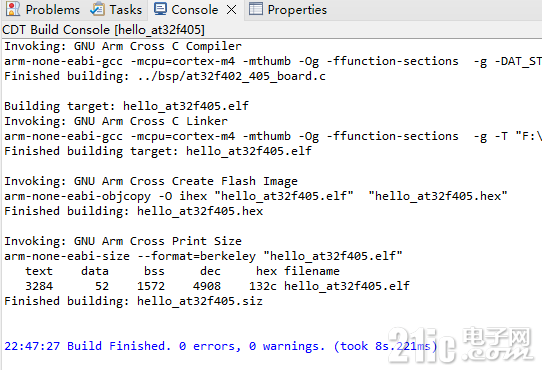
Task: Click the 'Invoking: GNU Arm Cross C Linker' line
Action: [116, 121]
